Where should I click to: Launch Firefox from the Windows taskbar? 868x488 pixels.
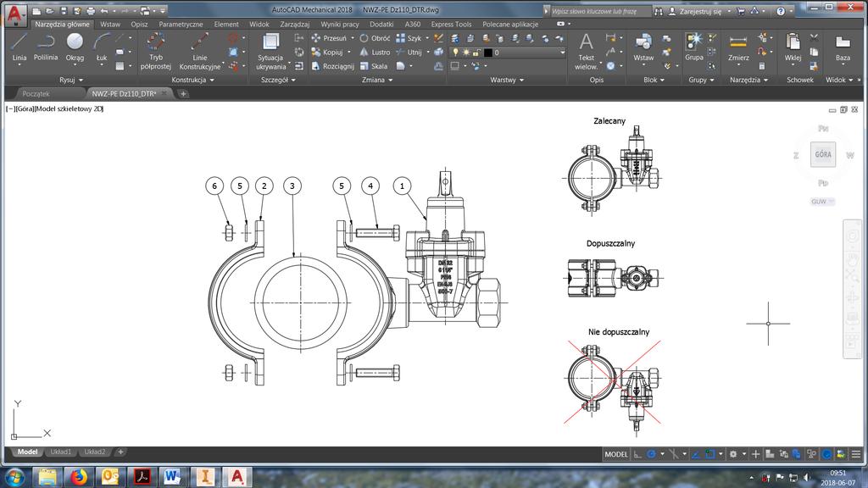click(79, 476)
